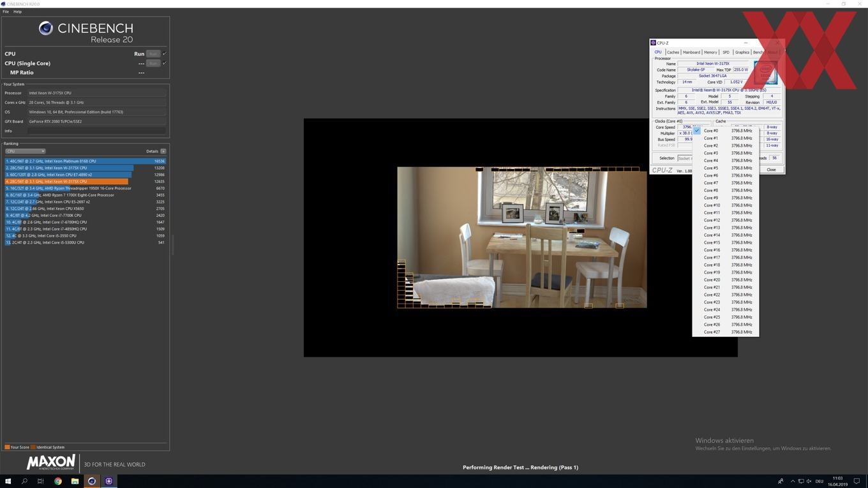Click the Close button in CPU-Z
The image size is (868, 488).
pos(771,170)
